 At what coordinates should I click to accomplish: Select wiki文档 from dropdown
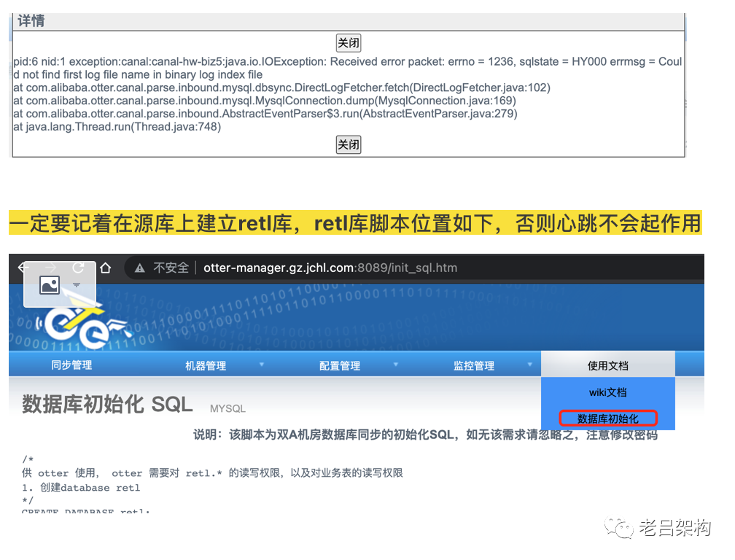608,392
